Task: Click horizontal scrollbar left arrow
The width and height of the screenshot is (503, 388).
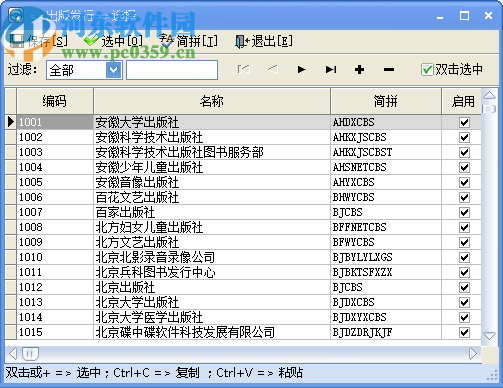Action: [13, 354]
